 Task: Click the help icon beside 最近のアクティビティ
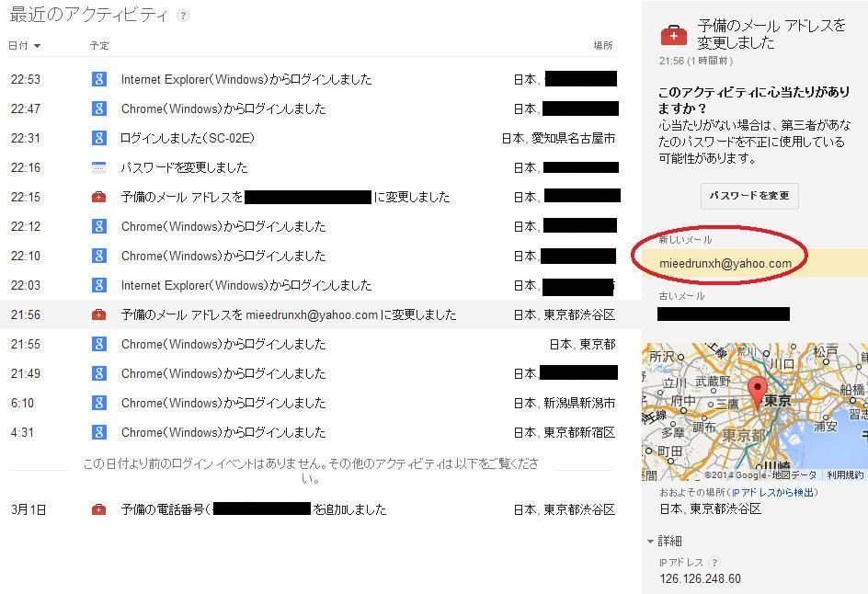click(183, 16)
